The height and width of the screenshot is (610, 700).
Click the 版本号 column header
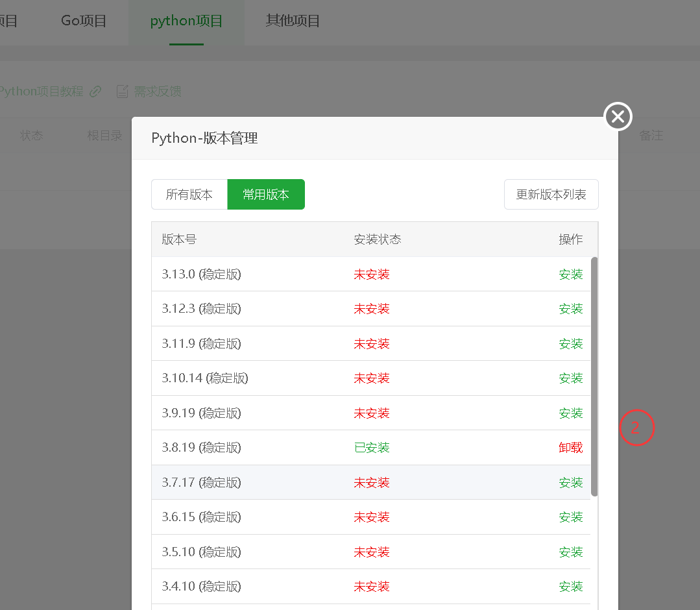click(179, 239)
